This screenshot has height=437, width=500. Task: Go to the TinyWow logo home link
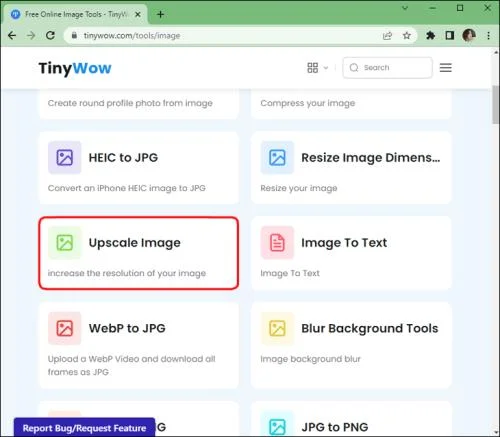[75, 68]
